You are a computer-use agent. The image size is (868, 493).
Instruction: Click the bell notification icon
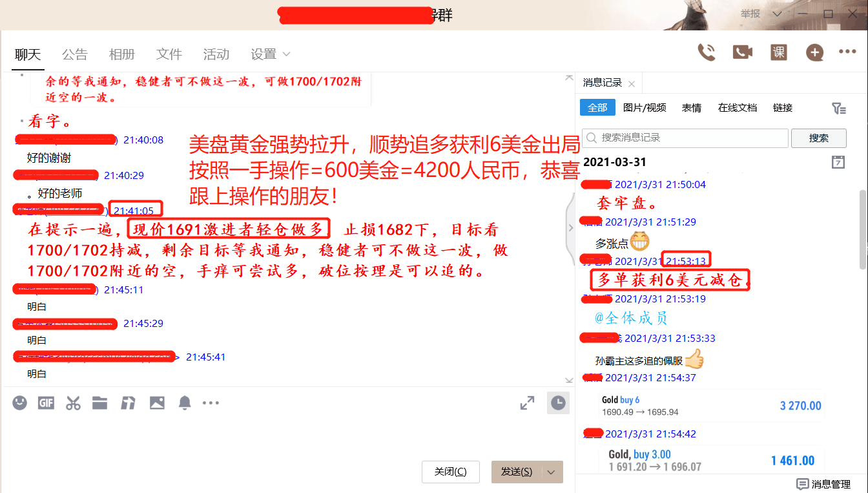185,403
